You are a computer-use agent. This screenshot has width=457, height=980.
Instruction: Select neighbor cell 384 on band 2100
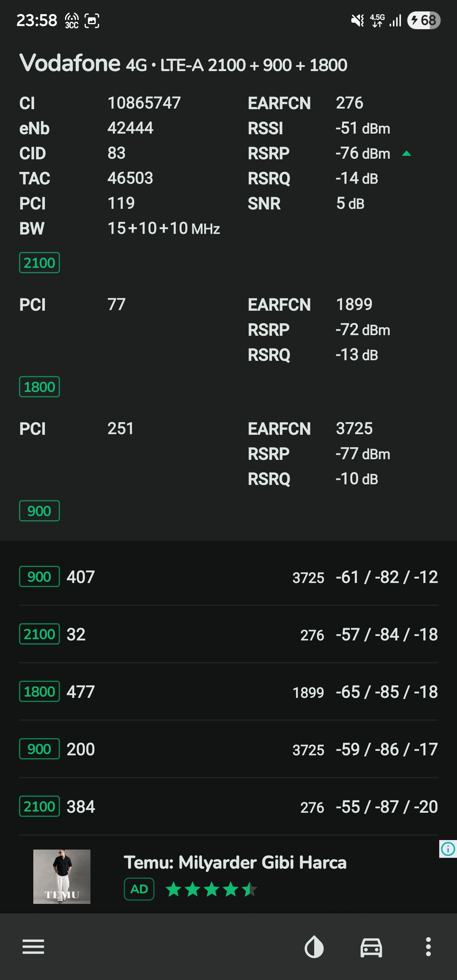(228, 806)
